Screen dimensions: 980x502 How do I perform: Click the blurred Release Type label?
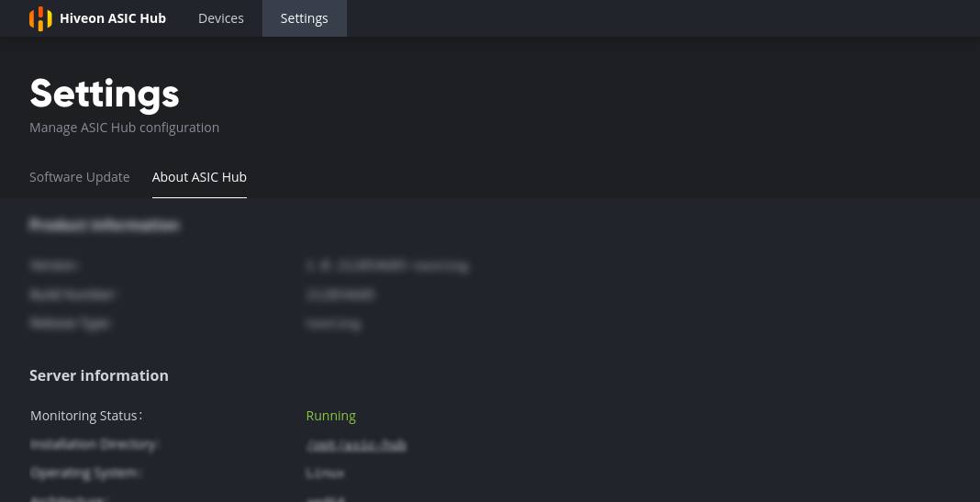point(70,324)
